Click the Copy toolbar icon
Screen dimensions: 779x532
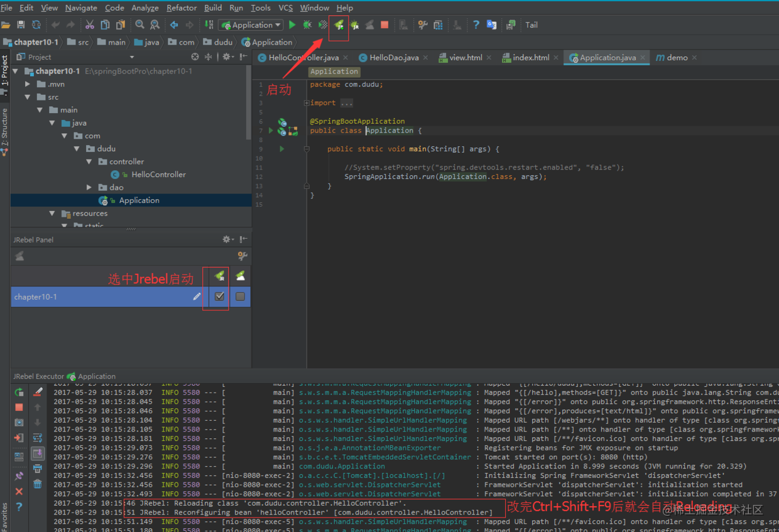[105, 25]
